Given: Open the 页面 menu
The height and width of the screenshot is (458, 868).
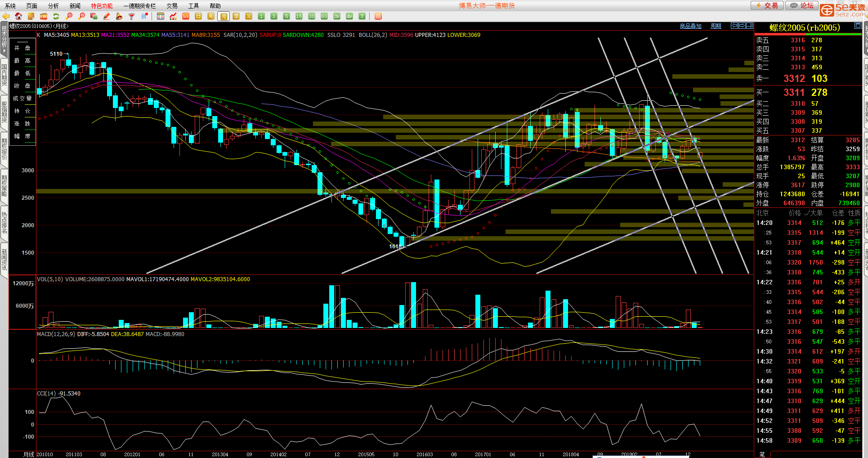Looking at the screenshot, I should click(32, 6).
